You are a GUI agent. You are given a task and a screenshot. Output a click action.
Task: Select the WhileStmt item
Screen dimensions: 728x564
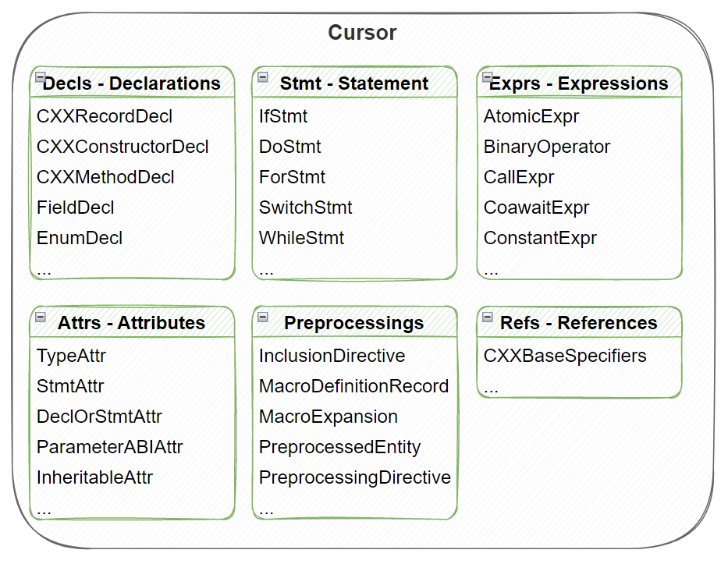[x=301, y=238]
